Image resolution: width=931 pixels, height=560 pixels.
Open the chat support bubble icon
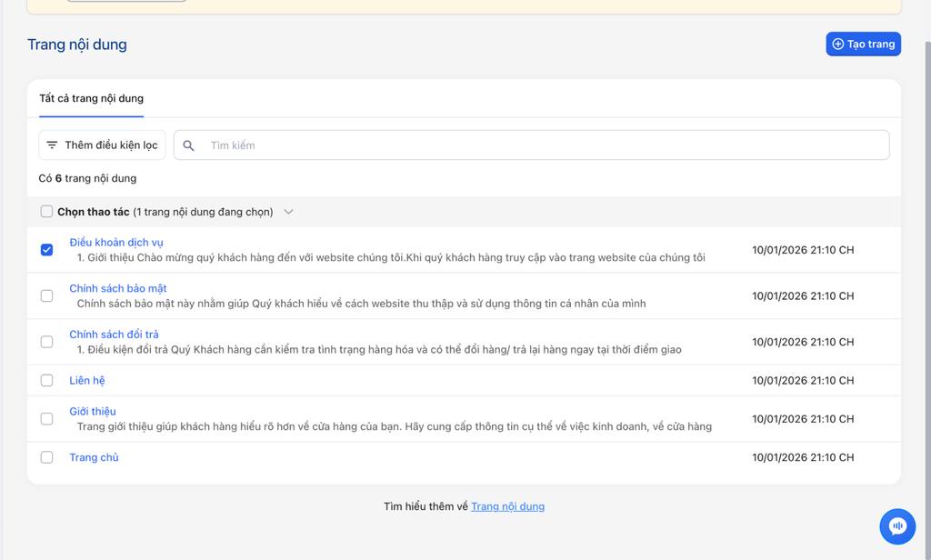click(x=896, y=526)
